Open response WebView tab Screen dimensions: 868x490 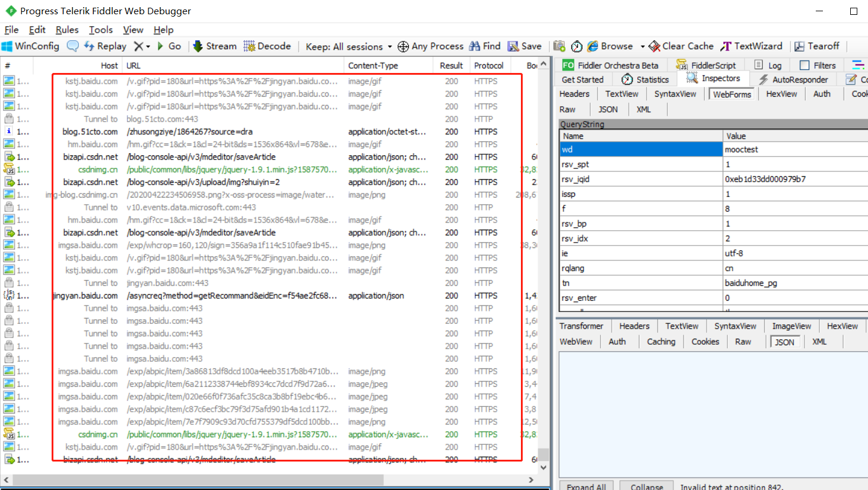pyautogui.click(x=576, y=342)
